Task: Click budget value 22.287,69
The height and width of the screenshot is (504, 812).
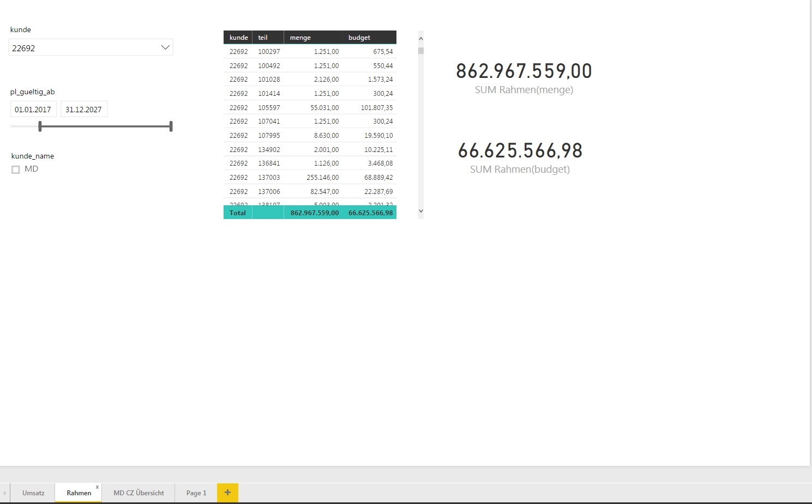Action: point(378,192)
